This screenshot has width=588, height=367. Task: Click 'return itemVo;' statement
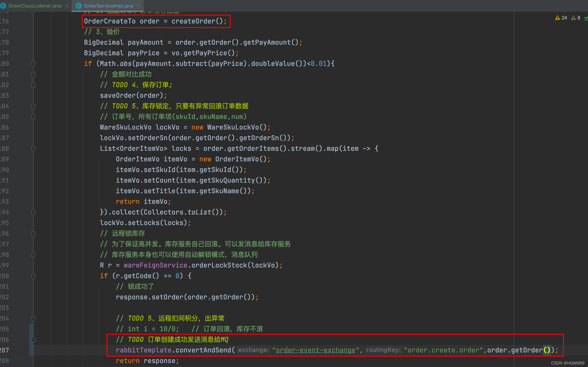coord(143,201)
